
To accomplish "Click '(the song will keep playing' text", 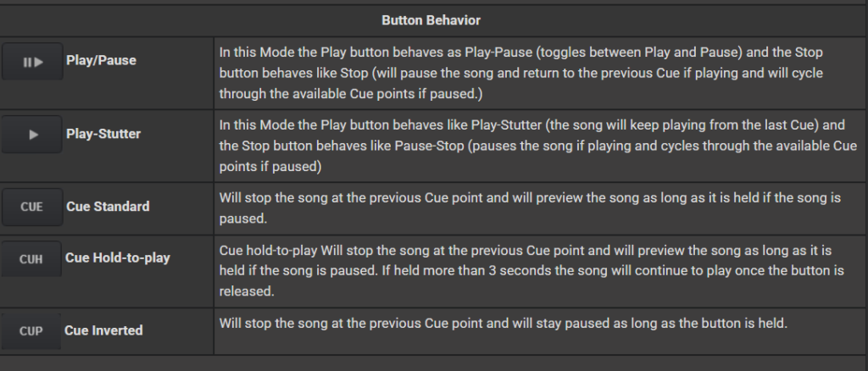I will (620, 125).
